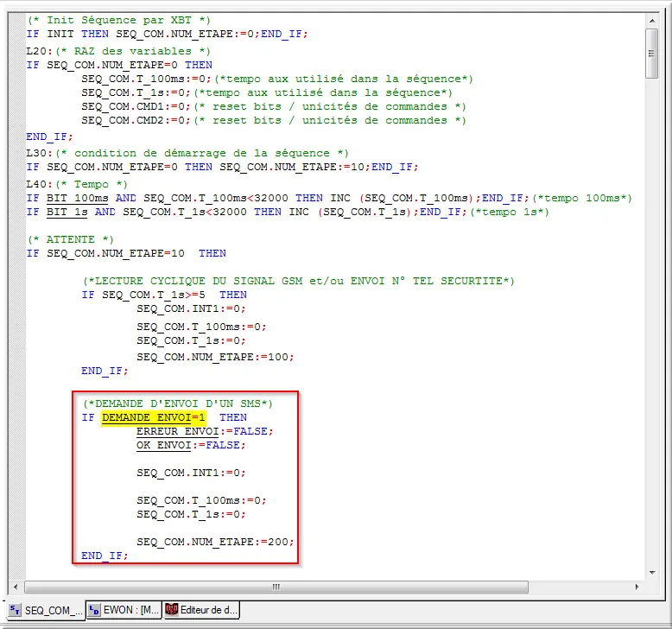Open the Editeur de d... tab
The width and height of the screenshot is (672, 629).
(x=201, y=610)
